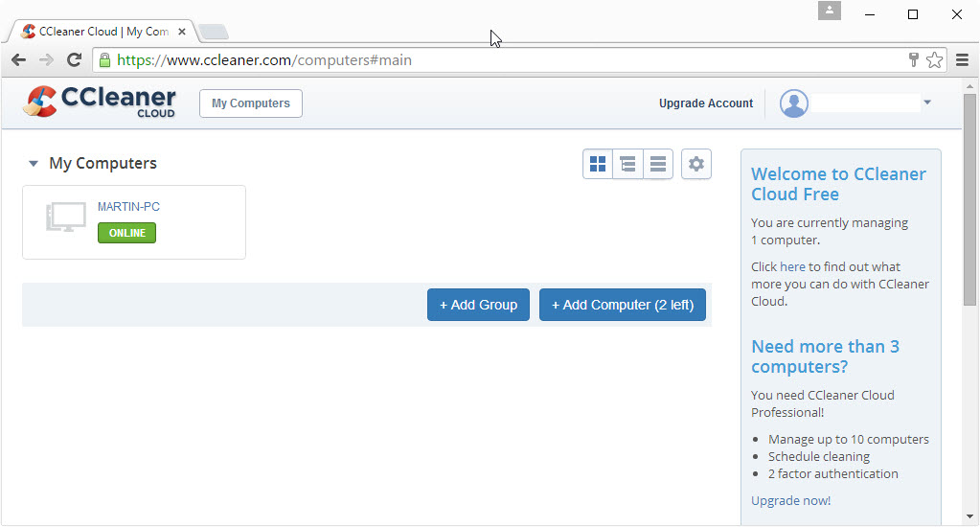Maximize the browser window
Viewport: 980px width, 527px height.
click(913, 14)
